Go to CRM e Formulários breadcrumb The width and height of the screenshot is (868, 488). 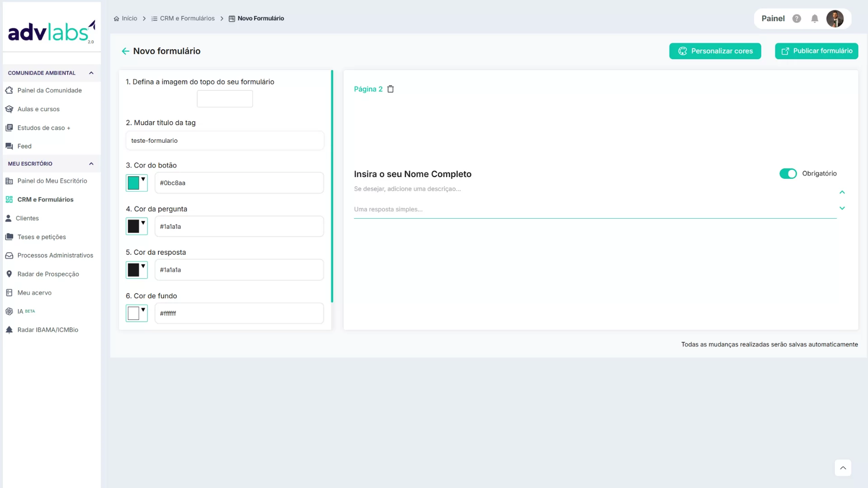click(187, 19)
